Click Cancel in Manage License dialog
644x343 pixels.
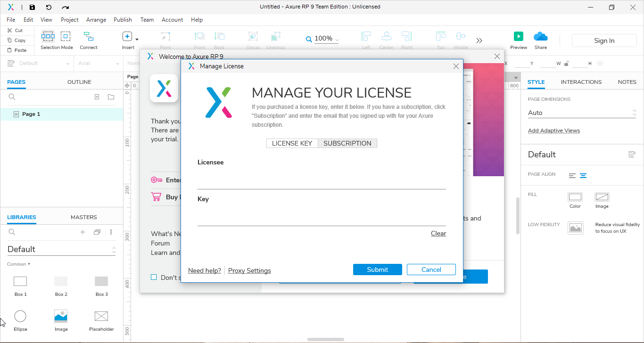click(431, 269)
